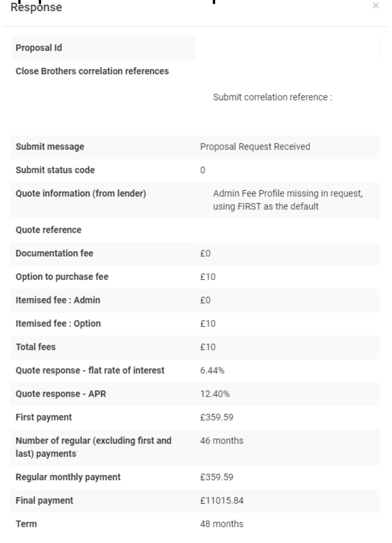Click the Proposal Id row label
The image size is (392, 543).
click(39, 48)
